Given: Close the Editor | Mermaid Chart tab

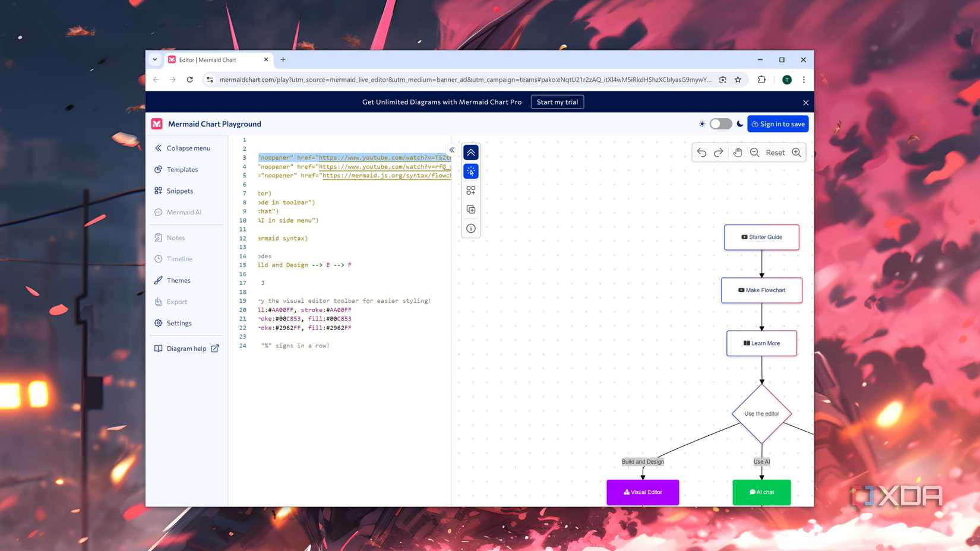Looking at the screenshot, I should [266, 59].
